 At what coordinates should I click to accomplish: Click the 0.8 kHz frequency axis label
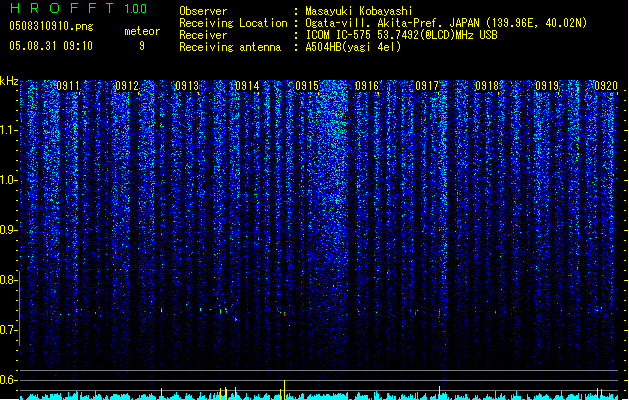[9, 280]
